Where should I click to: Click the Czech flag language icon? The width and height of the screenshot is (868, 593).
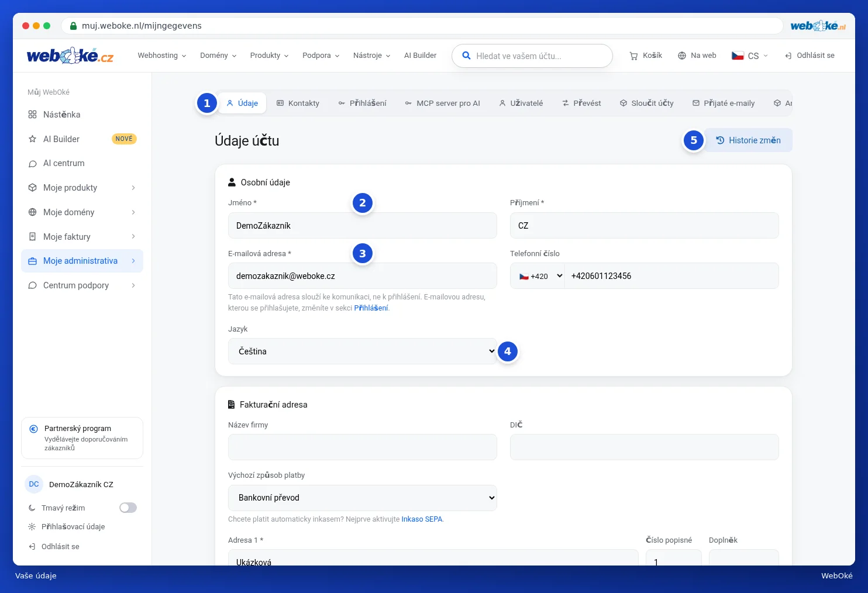(738, 56)
